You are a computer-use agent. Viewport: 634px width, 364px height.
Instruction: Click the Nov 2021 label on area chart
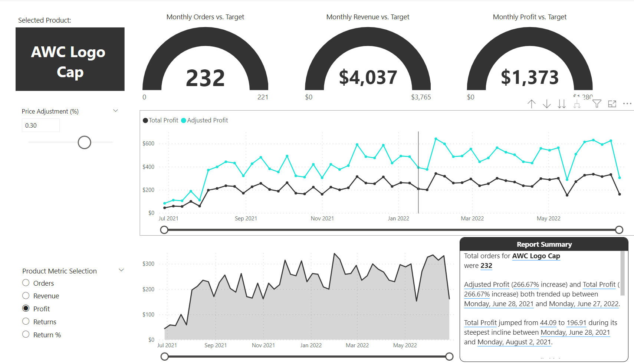[x=263, y=345]
